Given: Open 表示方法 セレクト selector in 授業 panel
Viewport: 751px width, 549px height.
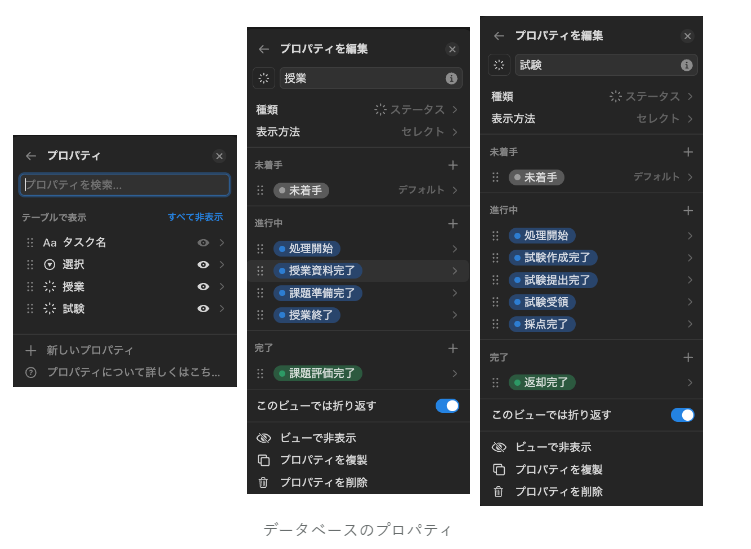Looking at the screenshot, I should (358, 132).
